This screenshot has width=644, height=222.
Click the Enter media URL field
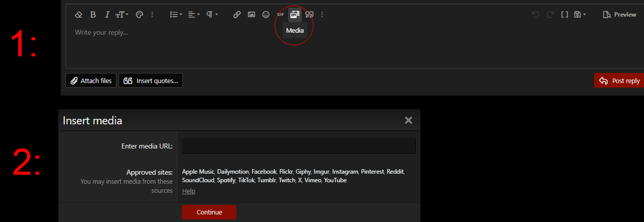(x=299, y=146)
